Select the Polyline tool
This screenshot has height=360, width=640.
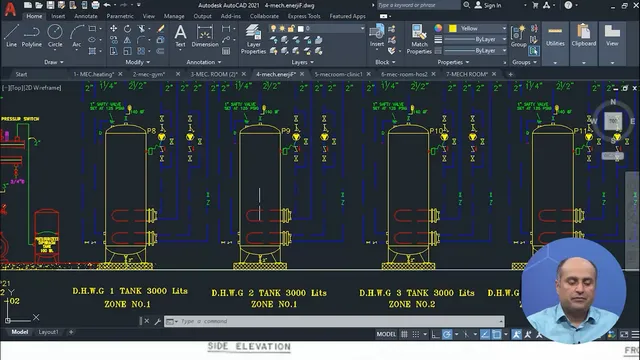point(32,36)
